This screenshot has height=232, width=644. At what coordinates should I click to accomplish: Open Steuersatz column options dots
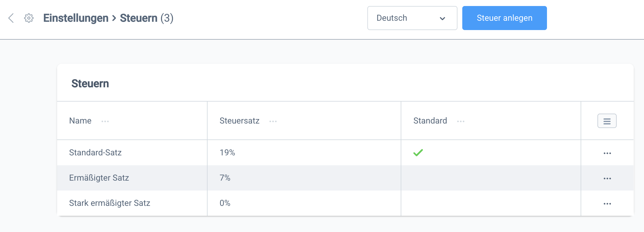click(x=273, y=121)
